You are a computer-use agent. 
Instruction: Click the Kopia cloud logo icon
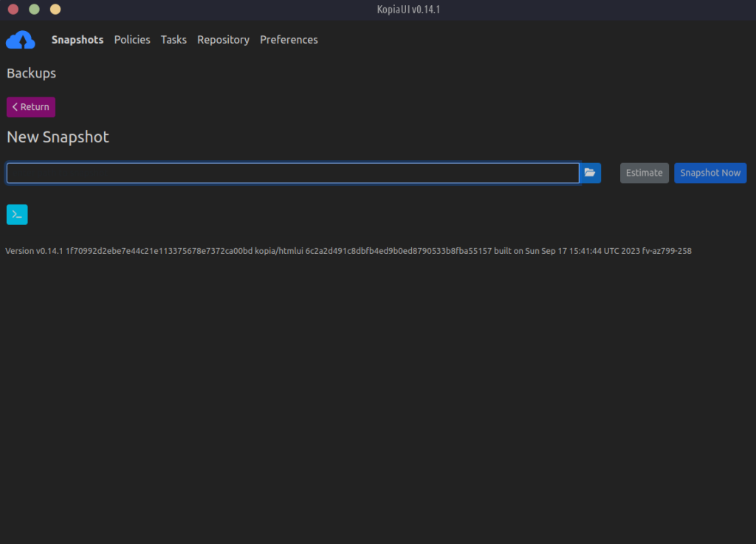pyautogui.click(x=20, y=40)
